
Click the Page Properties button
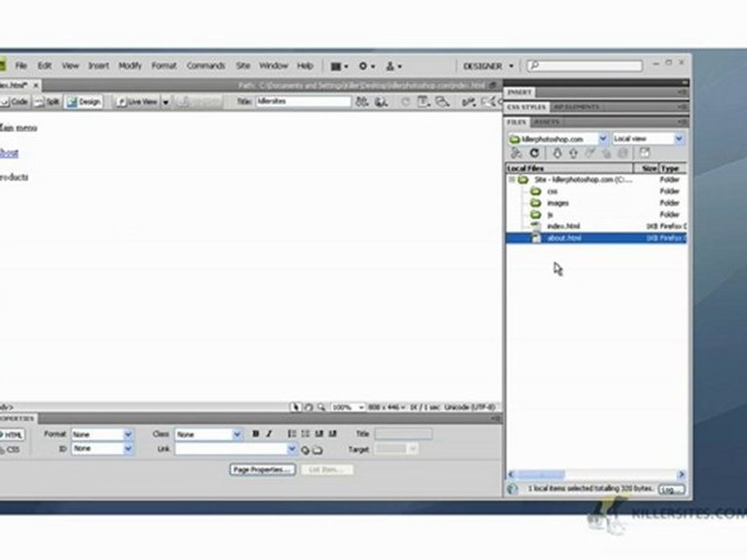(262, 470)
